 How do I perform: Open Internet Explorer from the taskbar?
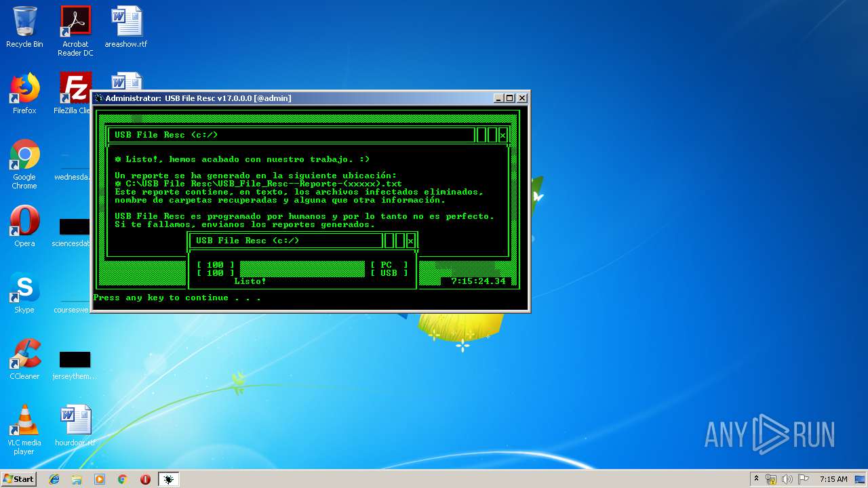(54, 479)
